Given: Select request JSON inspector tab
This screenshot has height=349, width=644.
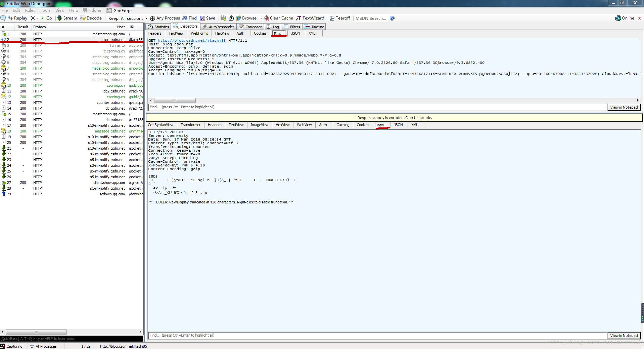Looking at the screenshot, I should (x=295, y=33).
